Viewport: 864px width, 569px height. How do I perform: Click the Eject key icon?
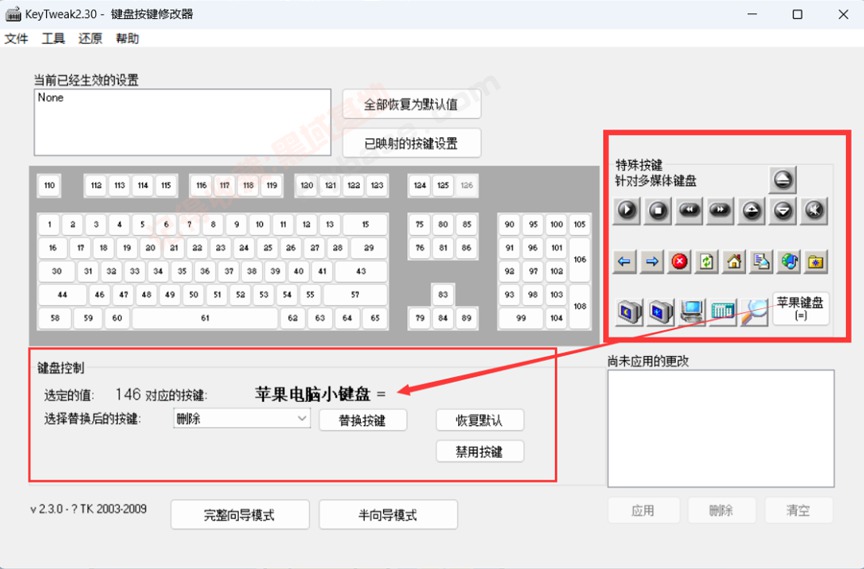coord(783,180)
